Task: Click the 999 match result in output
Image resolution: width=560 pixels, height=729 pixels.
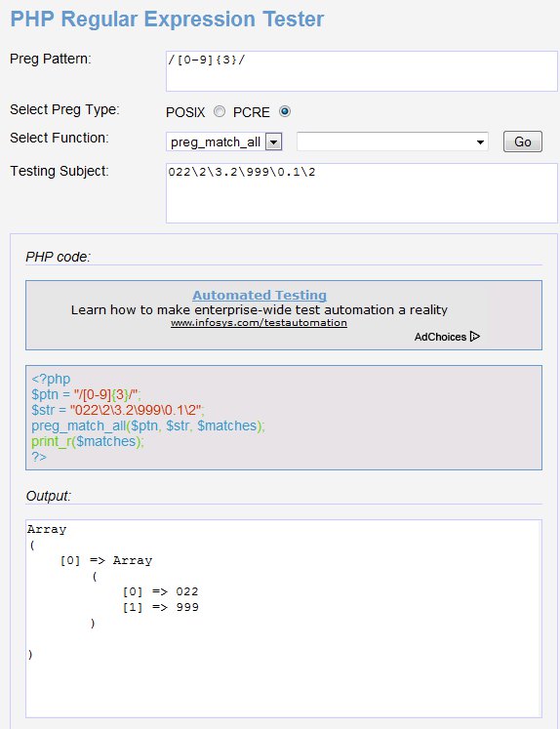Action: 187,607
